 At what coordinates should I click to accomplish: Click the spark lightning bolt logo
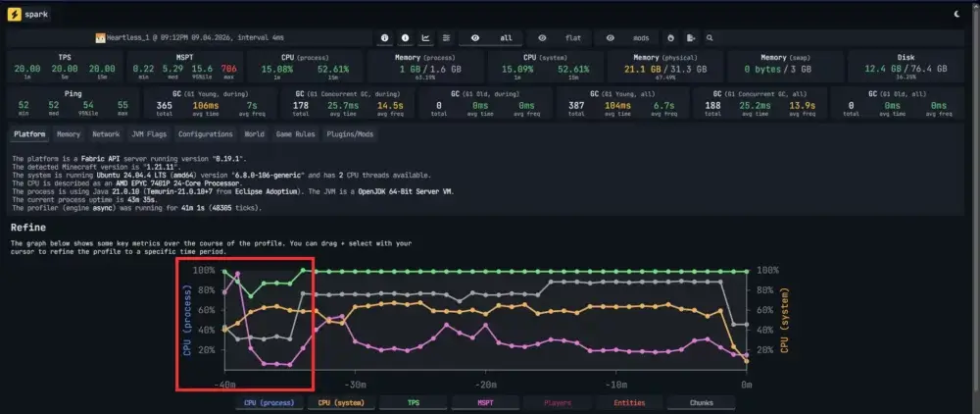click(14, 15)
